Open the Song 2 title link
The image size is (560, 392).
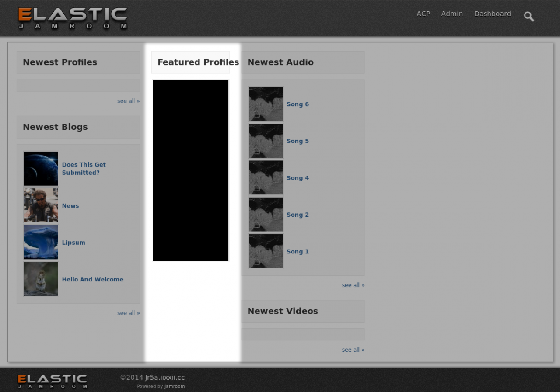pyautogui.click(x=297, y=215)
